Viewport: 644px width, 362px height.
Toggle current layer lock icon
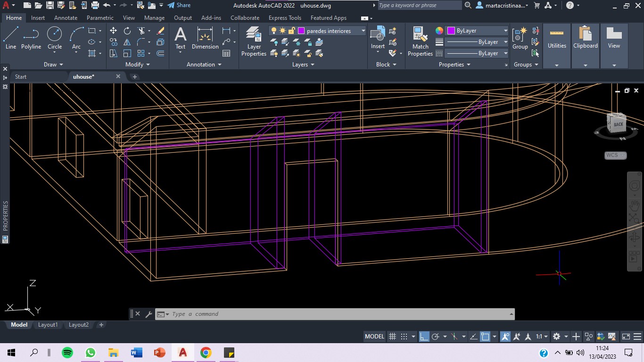[291, 31]
